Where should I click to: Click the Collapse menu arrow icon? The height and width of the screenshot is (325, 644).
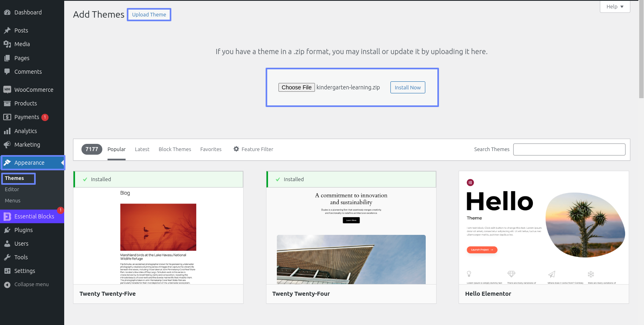point(7,285)
